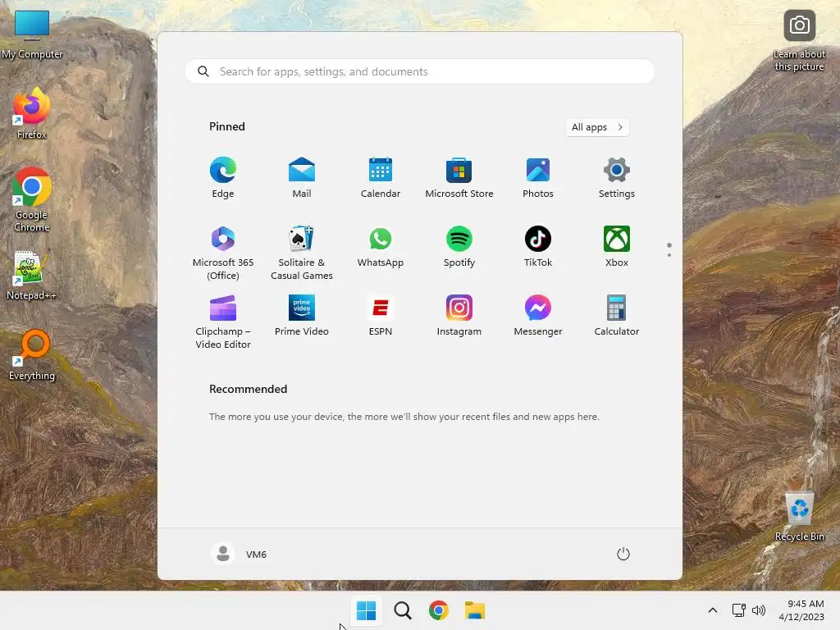The height and width of the screenshot is (630, 840).
Task: Go to next pinned apps page dot
Action: [x=669, y=255]
